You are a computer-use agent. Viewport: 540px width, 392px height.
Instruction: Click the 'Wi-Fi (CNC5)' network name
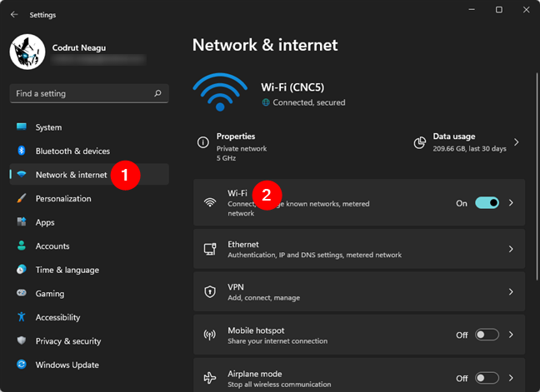click(292, 87)
